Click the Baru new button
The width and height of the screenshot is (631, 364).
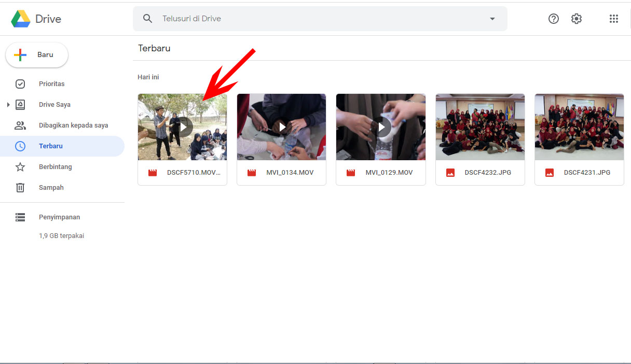tap(37, 55)
